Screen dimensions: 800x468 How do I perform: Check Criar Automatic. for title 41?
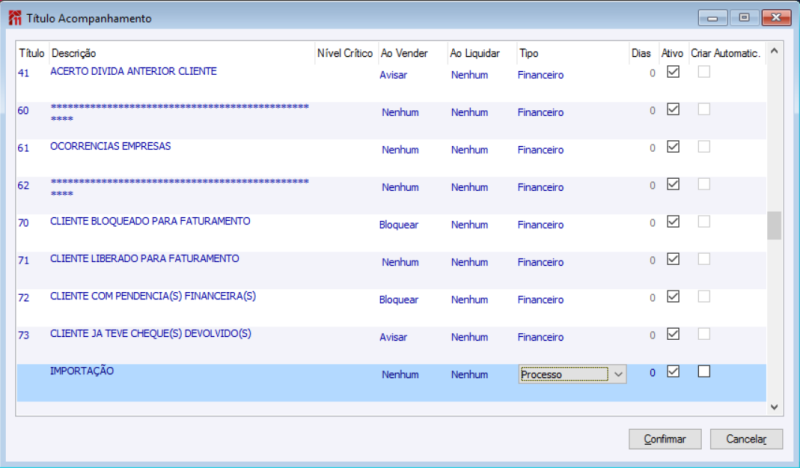pos(704,72)
